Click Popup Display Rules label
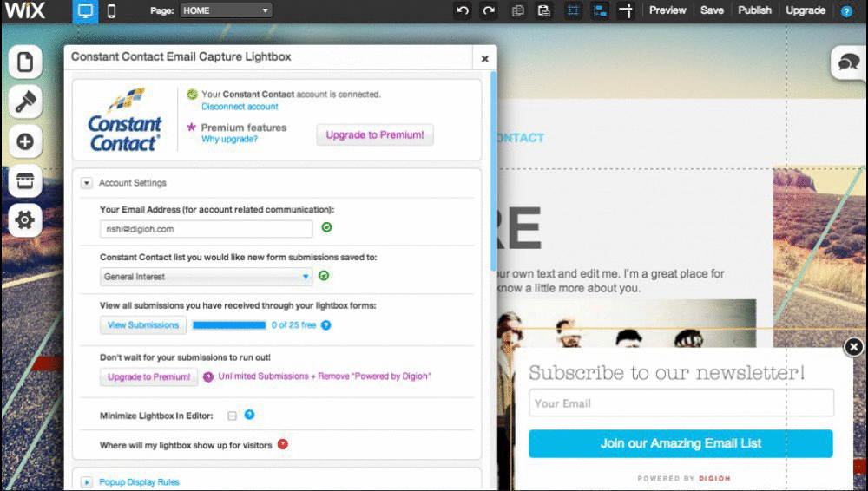This screenshot has width=868, height=491. point(139,482)
